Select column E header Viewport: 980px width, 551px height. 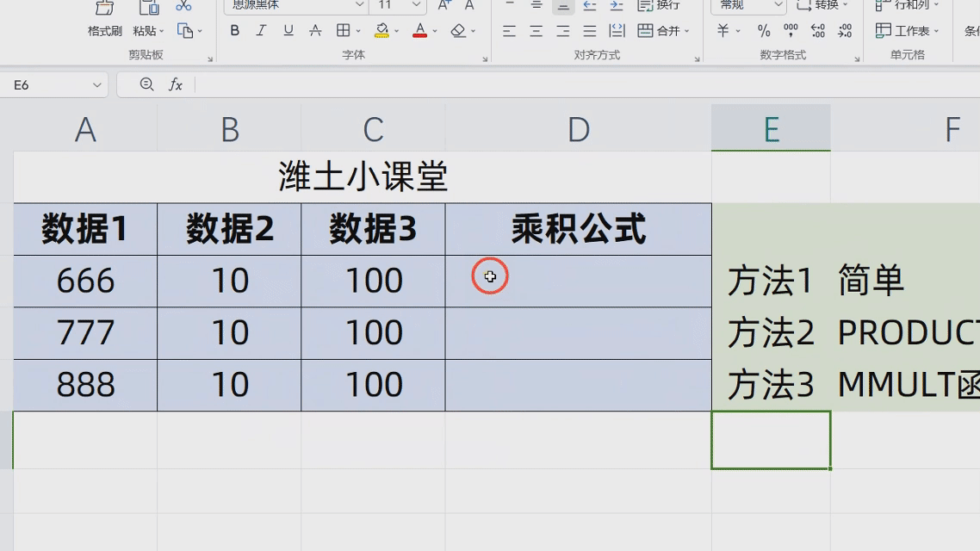pos(772,128)
